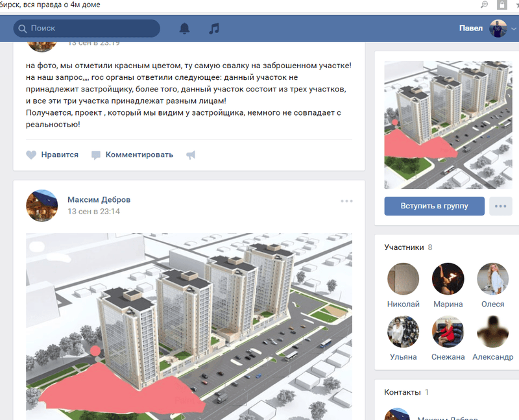Click the Комментировать link
This screenshot has height=420, width=519.
pos(139,154)
